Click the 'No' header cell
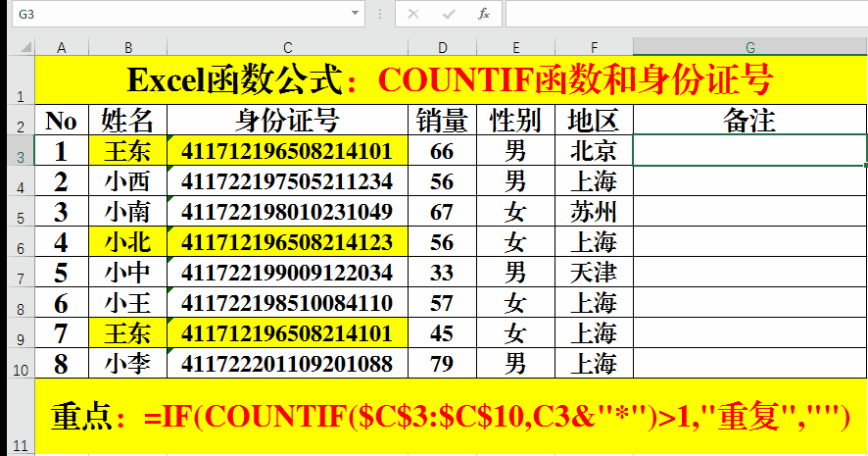 (62, 120)
